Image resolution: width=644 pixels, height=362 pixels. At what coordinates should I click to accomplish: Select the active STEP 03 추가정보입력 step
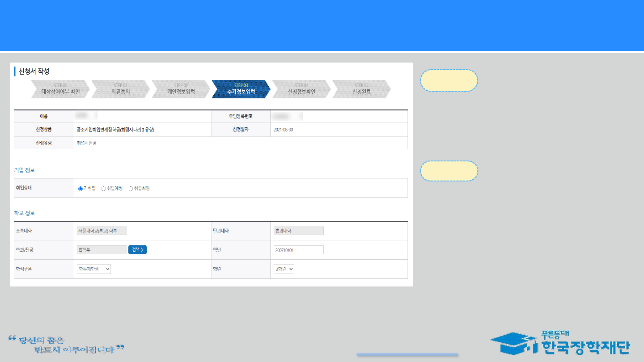pos(241,89)
